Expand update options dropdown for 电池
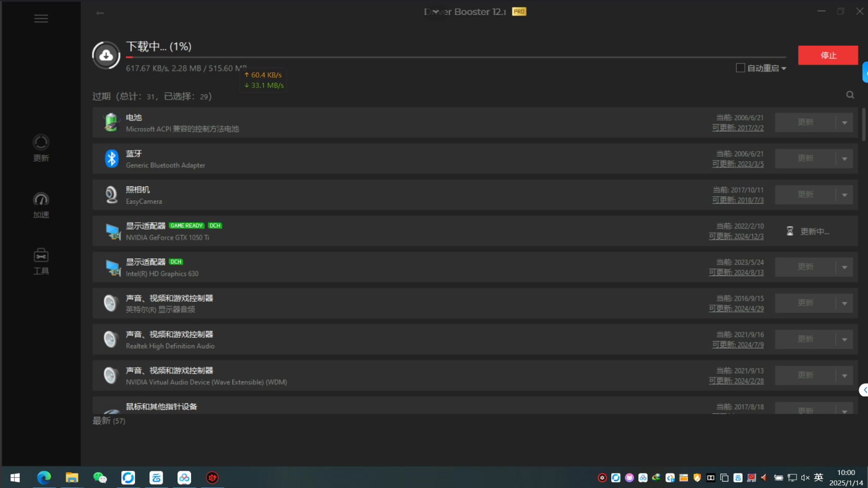 point(845,123)
